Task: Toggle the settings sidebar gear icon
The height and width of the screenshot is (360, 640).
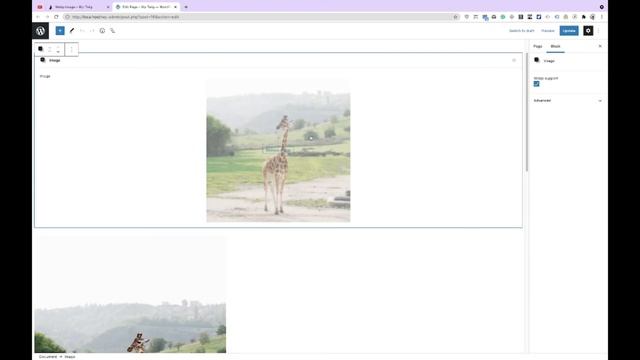Action: [588, 31]
